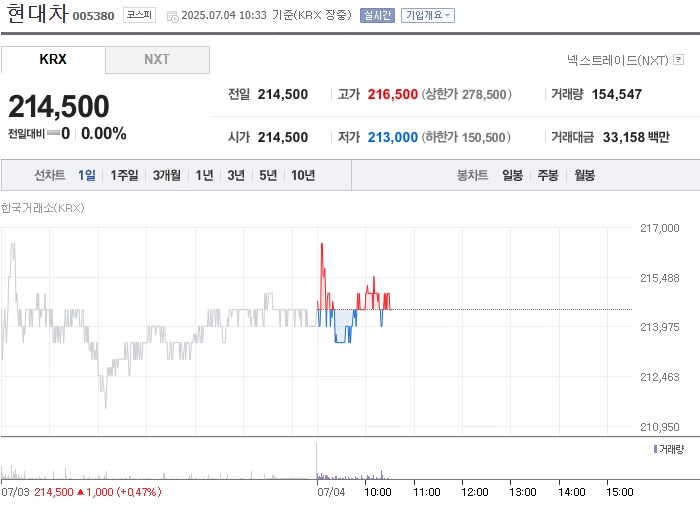
Task: Select the 5년 line chart period
Action: click(268, 175)
